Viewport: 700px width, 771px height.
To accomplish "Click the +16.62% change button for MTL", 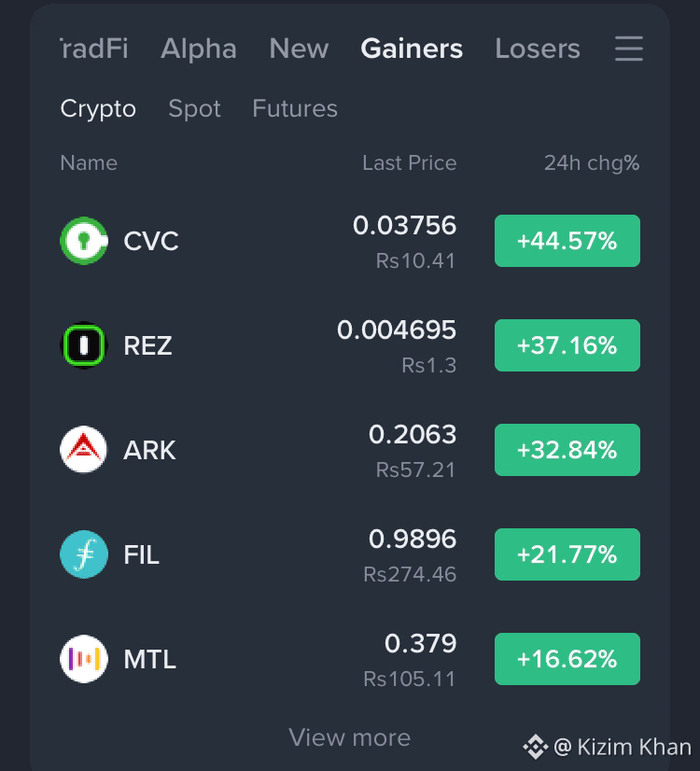I will pos(567,659).
